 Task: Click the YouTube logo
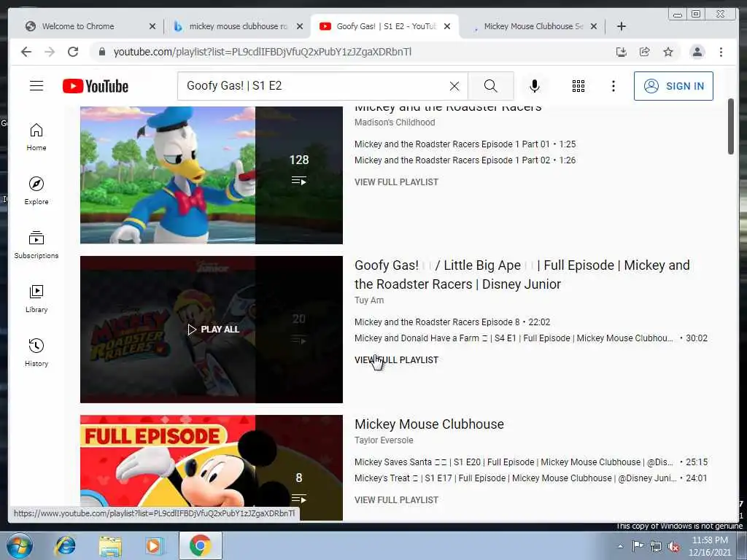click(x=96, y=86)
